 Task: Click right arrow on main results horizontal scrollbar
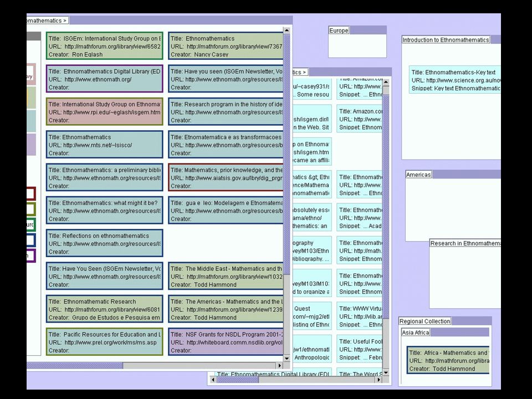point(279,365)
